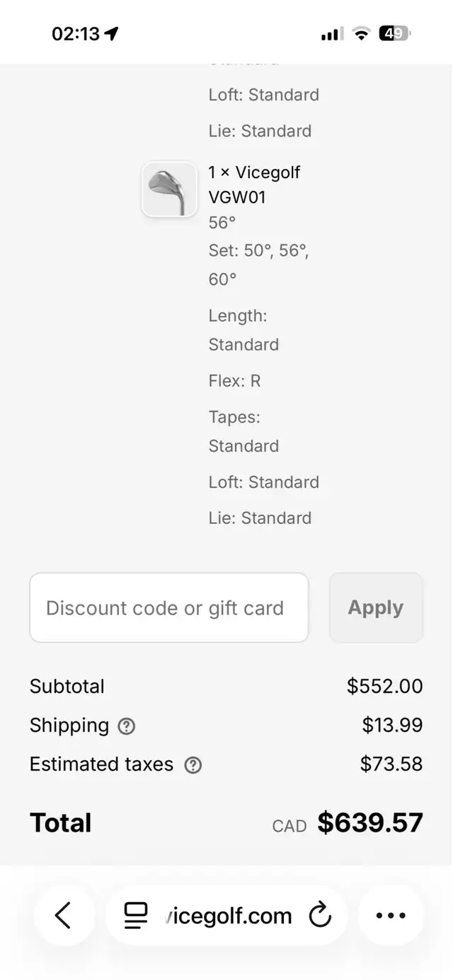Open the Vicegolf VGW01 wedge thumbnail

click(x=169, y=189)
